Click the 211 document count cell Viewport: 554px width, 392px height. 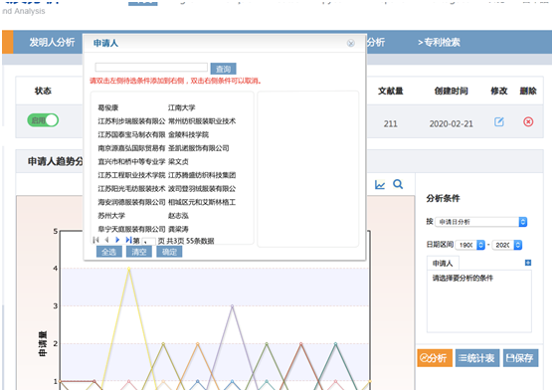click(391, 124)
